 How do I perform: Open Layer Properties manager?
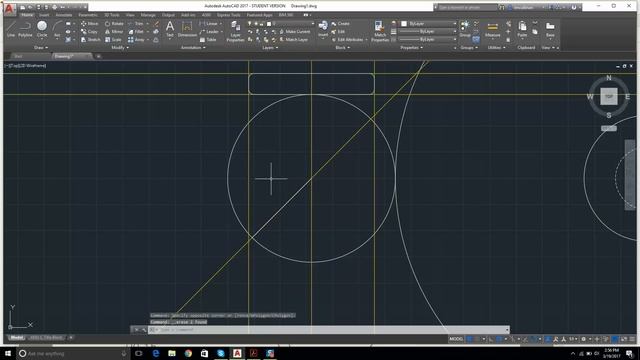(235, 31)
